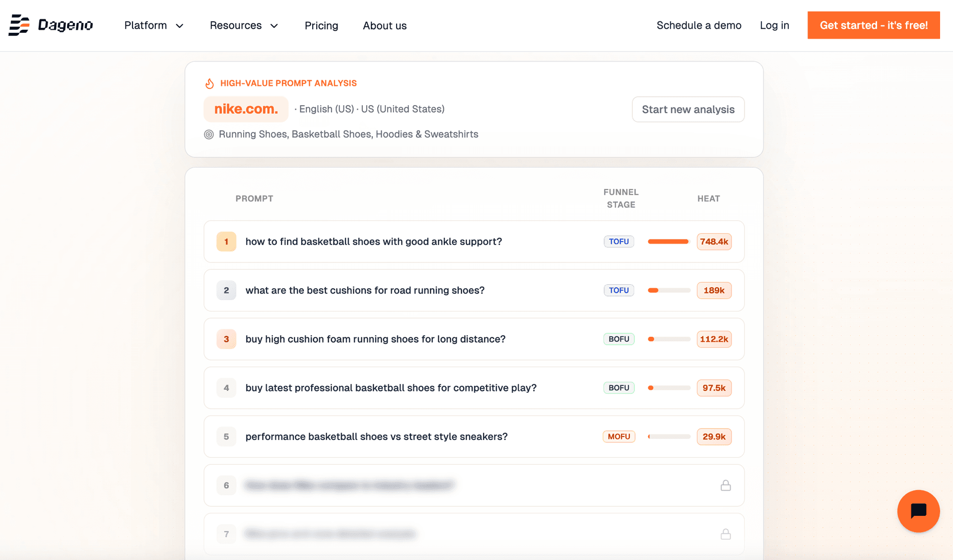Click Schedule a demo link

699,25
